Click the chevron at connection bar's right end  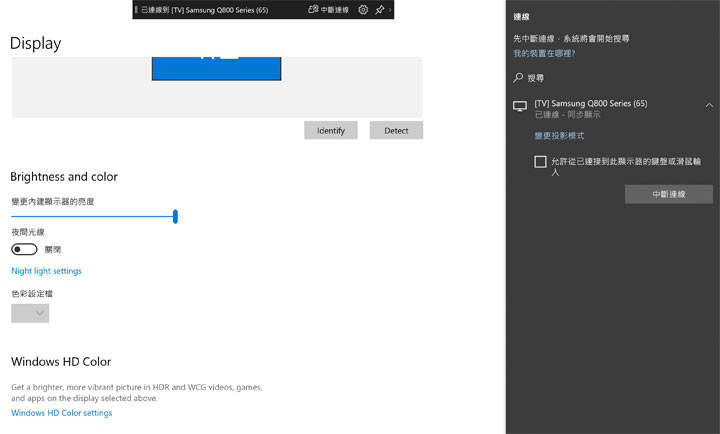(390, 10)
